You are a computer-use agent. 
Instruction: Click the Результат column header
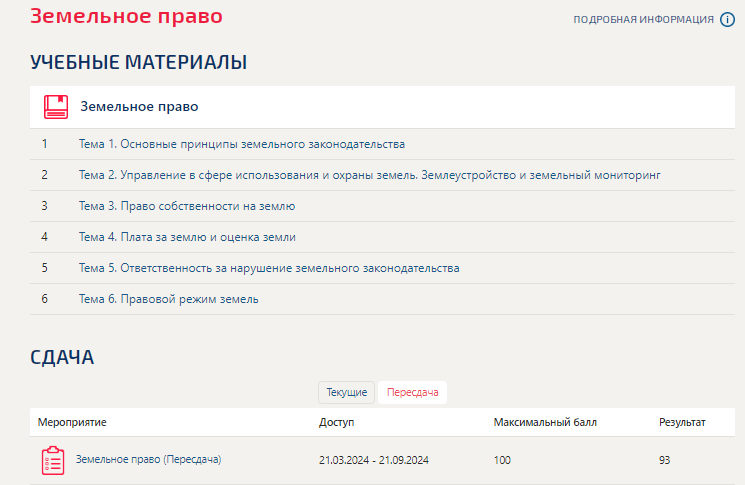pos(682,422)
